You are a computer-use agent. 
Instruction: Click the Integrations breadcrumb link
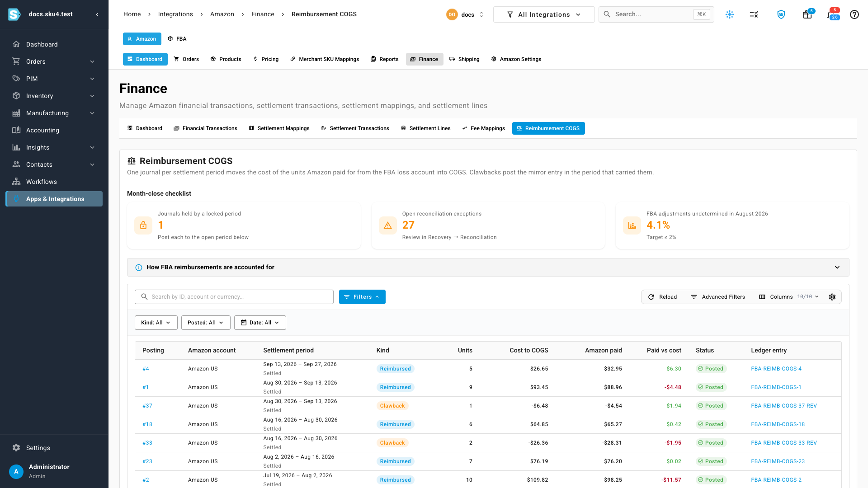175,14
